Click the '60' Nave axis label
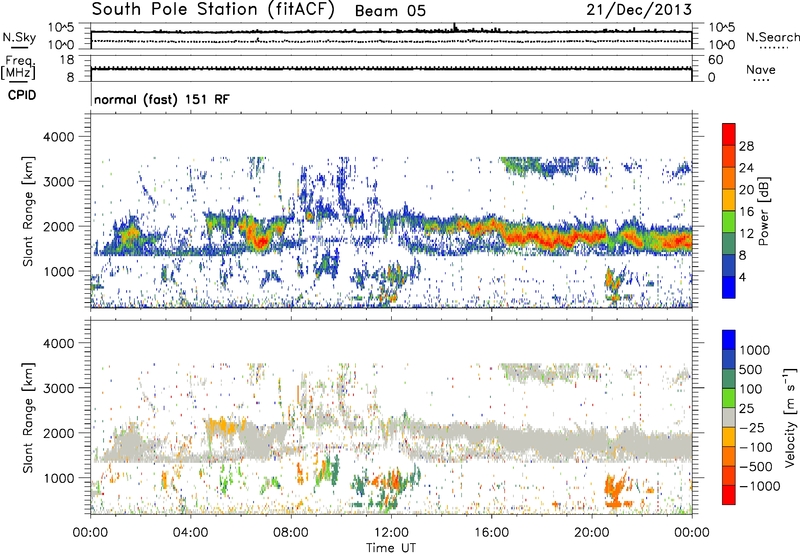This screenshot has width=800, height=554. tap(715, 60)
